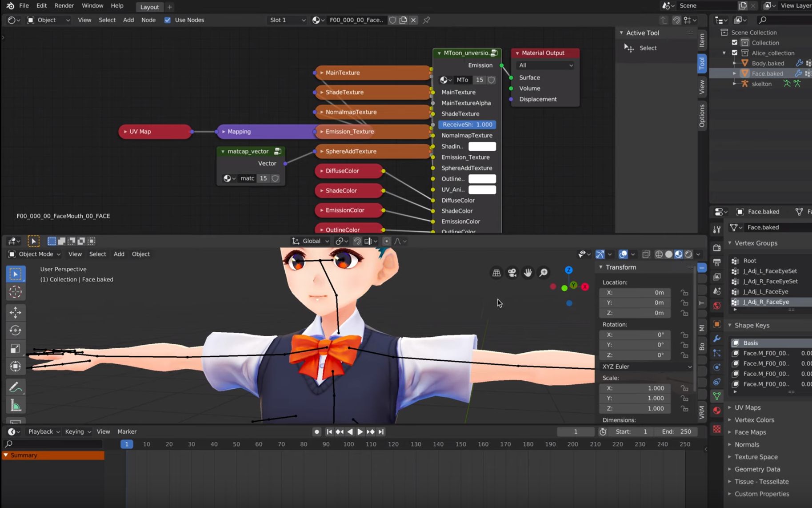Open Material Output target All dropdown
Viewport: 812px width, 508px height.
tap(545, 65)
